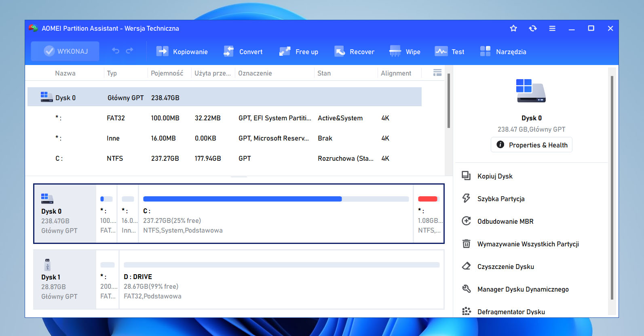Screen dimensions: 644x336
Task: Select the C: NTFS partition row
Action: pyautogui.click(x=224, y=158)
